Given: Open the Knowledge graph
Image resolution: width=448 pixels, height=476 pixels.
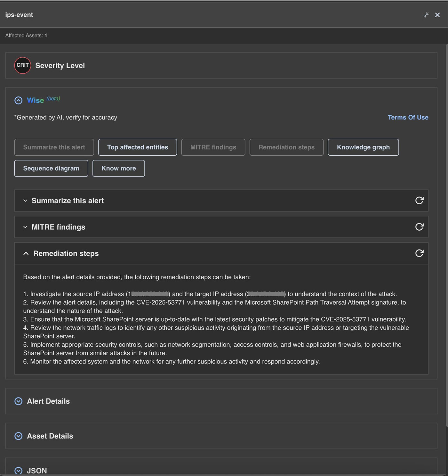Looking at the screenshot, I should pyautogui.click(x=363, y=147).
